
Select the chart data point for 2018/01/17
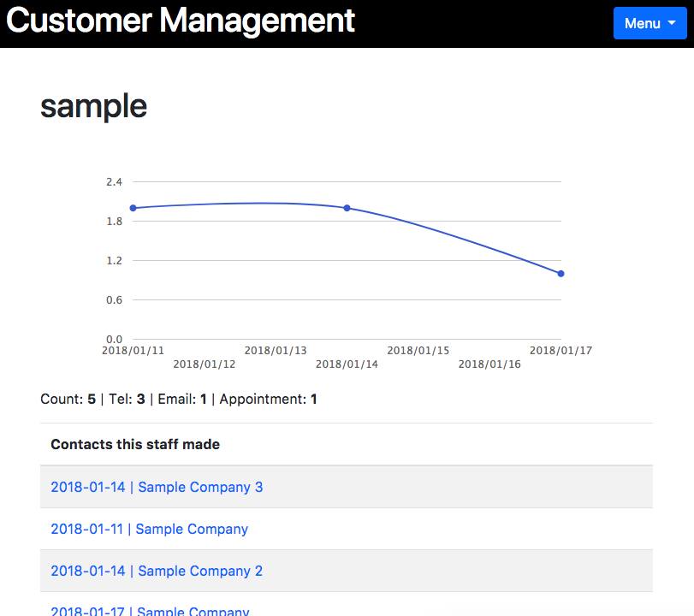(x=561, y=274)
